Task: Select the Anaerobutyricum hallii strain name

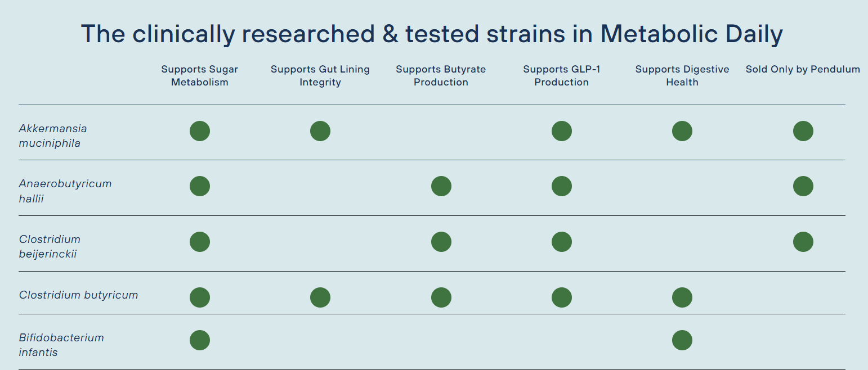Action: (x=65, y=191)
